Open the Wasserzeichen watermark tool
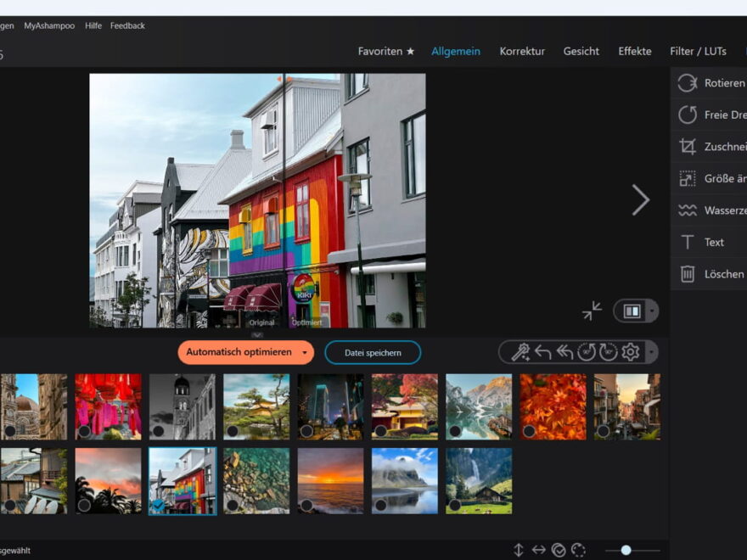Image resolution: width=747 pixels, height=560 pixels. click(713, 210)
